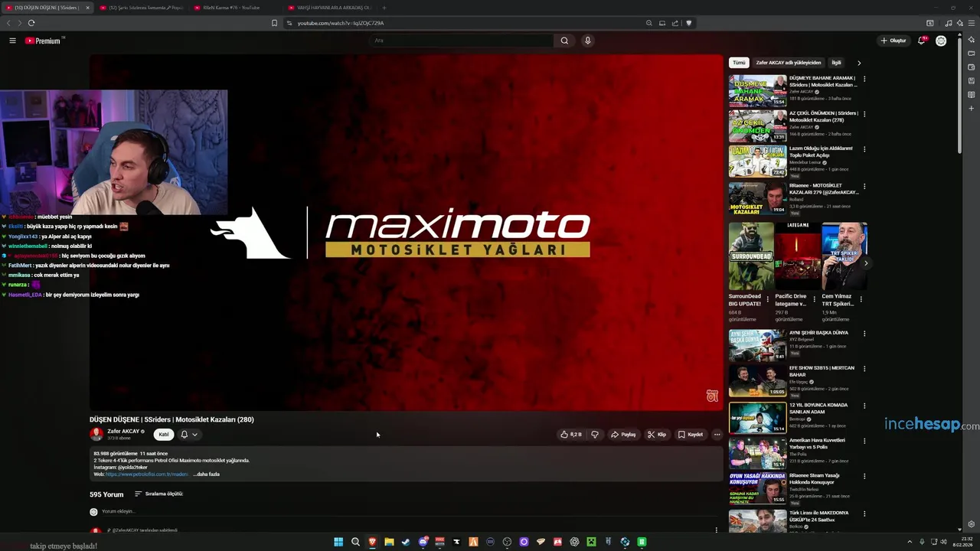The width and height of the screenshot is (980, 551).
Task: Open a new browser tab with plus
Action: click(384, 8)
